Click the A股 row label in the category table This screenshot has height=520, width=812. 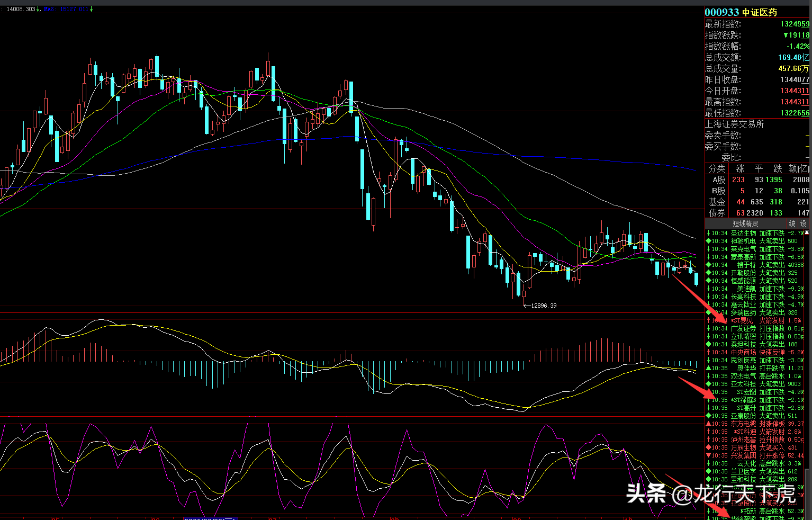(x=719, y=180)
